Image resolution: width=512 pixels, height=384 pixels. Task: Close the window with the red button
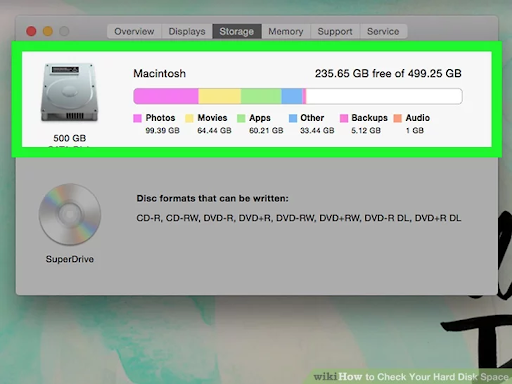(x=31, y=31)
